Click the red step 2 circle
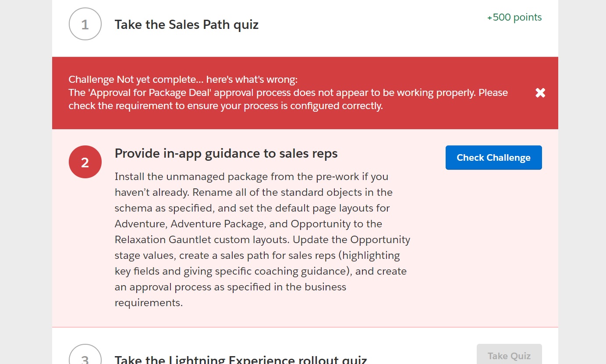The image size is (606, 364). point(85,162)
